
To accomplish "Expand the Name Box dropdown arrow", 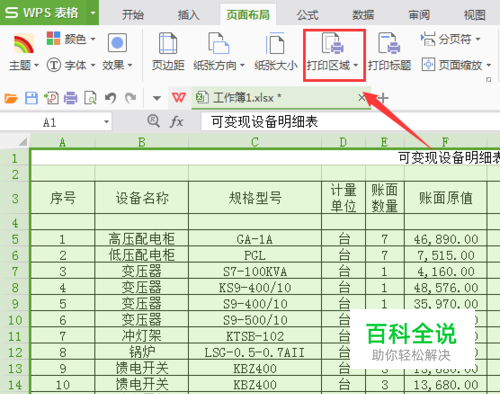I will 106,122.
